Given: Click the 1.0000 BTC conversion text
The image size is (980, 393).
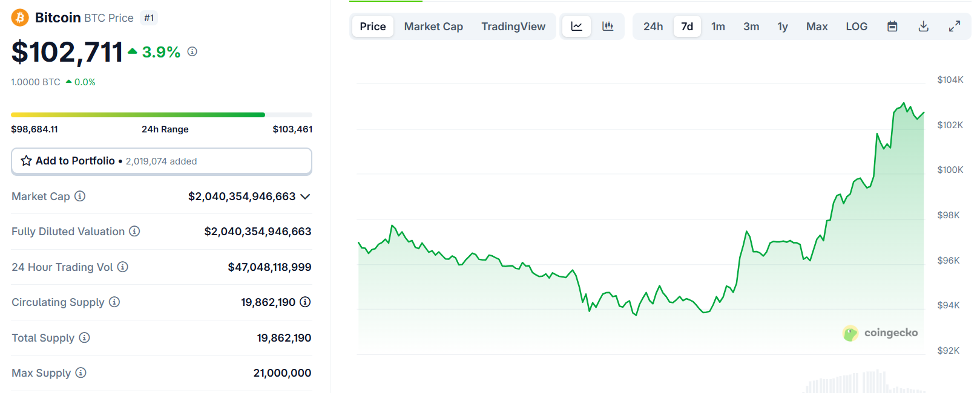Looking at the screenshot, I should (36, 82).
